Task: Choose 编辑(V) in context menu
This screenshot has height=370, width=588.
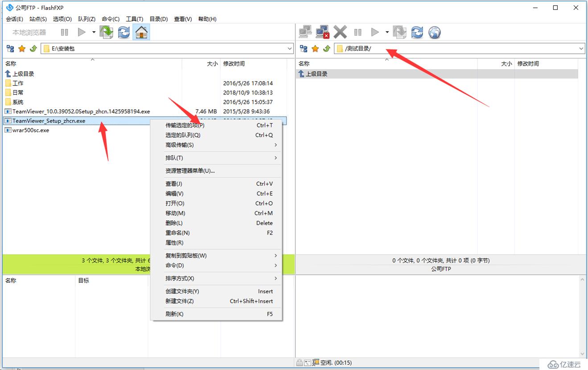Action: click(x=216, y=193)
